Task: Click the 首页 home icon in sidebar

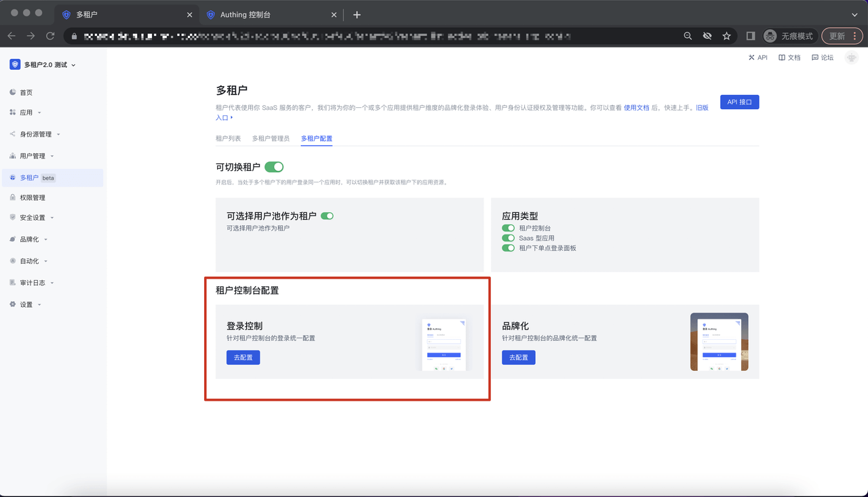Action: coord(13,92)
